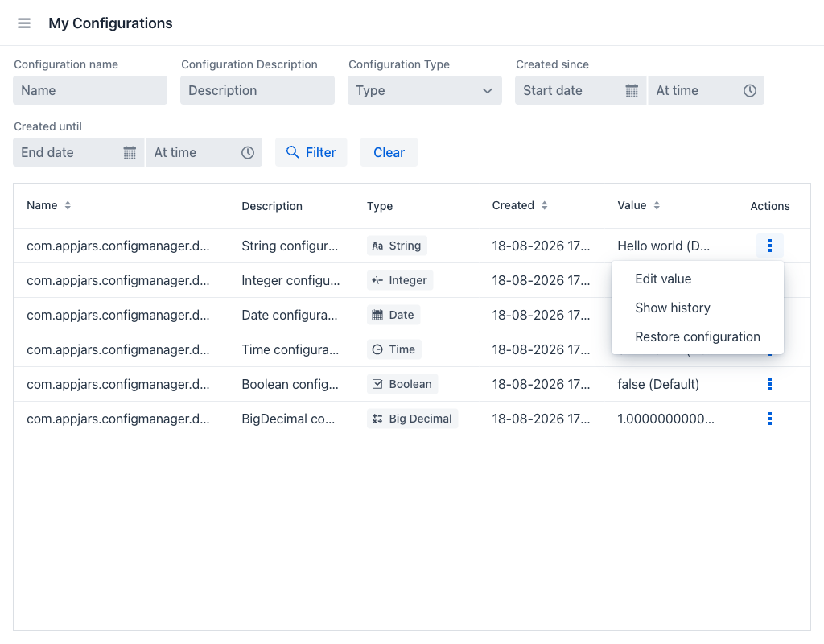Select Restore configuration menu entry
Screen dimensions: 824x644
point(698,336)
